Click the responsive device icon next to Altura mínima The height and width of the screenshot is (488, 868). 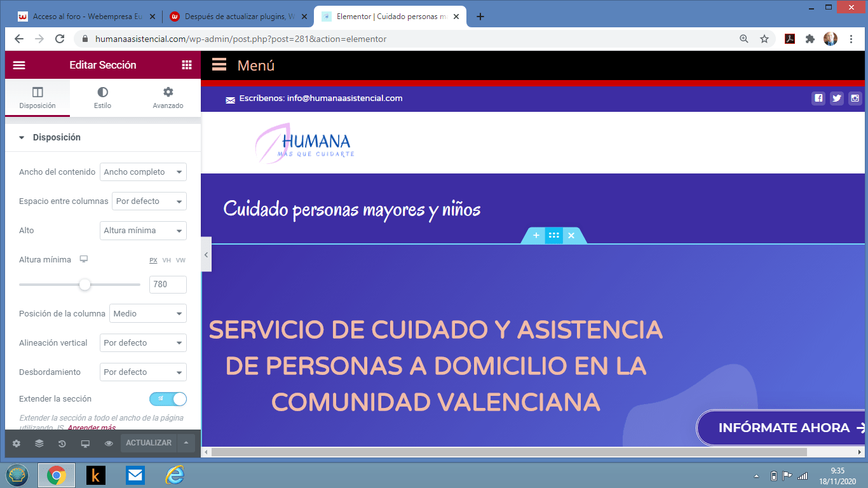[x=83, y=259]
